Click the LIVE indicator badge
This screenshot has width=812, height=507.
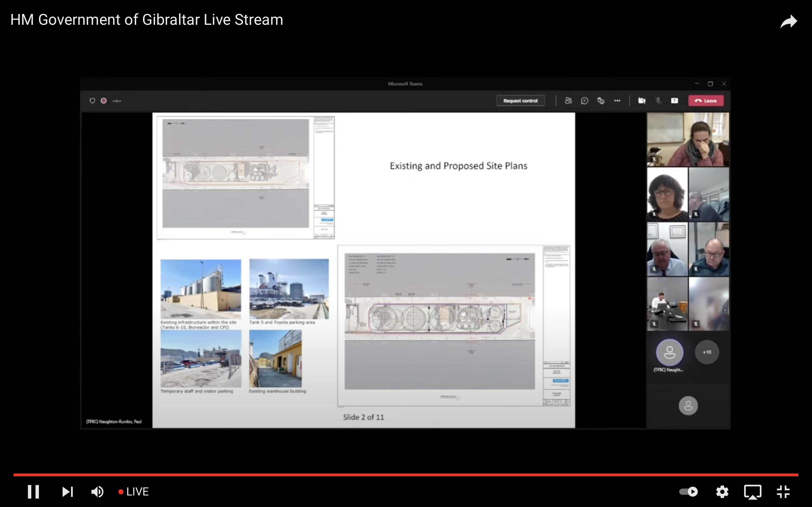click(x=134, y=492)
